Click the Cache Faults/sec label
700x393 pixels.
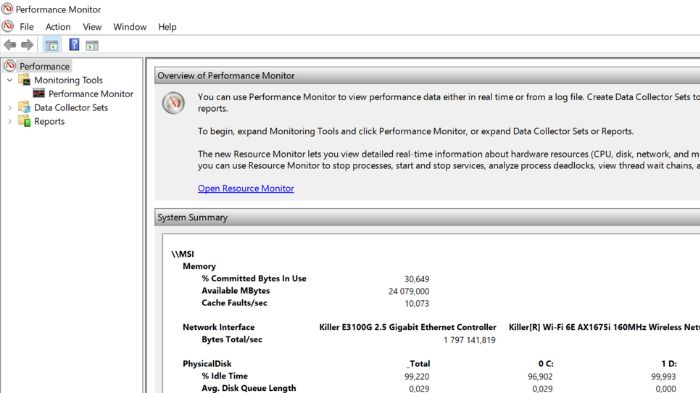coord(234,303)
